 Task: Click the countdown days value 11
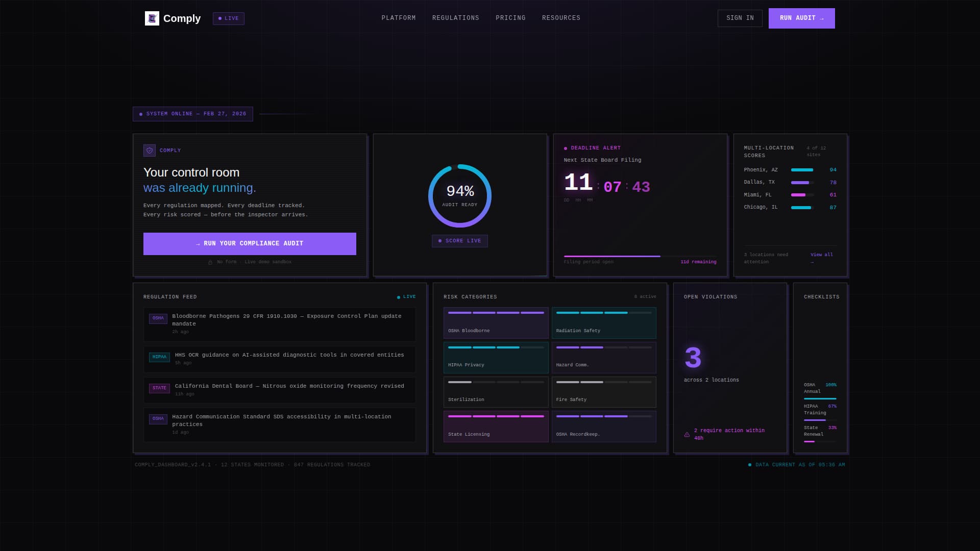click(578, 183)
